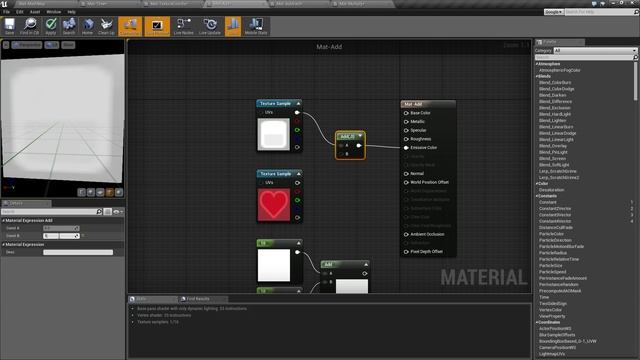This screenshot has width=640, height=360.
Task: Toggle the Live Preview toolbar button
Action: tap(157, 26)
